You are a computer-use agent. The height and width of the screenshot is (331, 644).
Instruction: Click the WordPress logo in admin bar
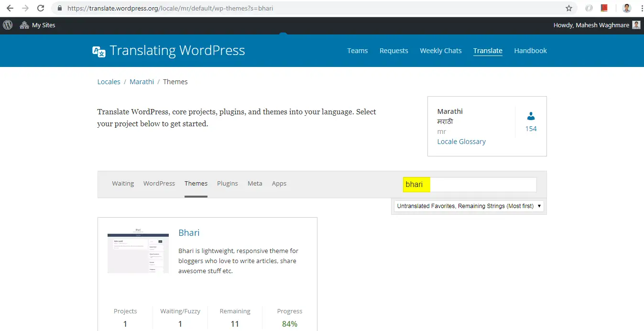click(8, 25)
